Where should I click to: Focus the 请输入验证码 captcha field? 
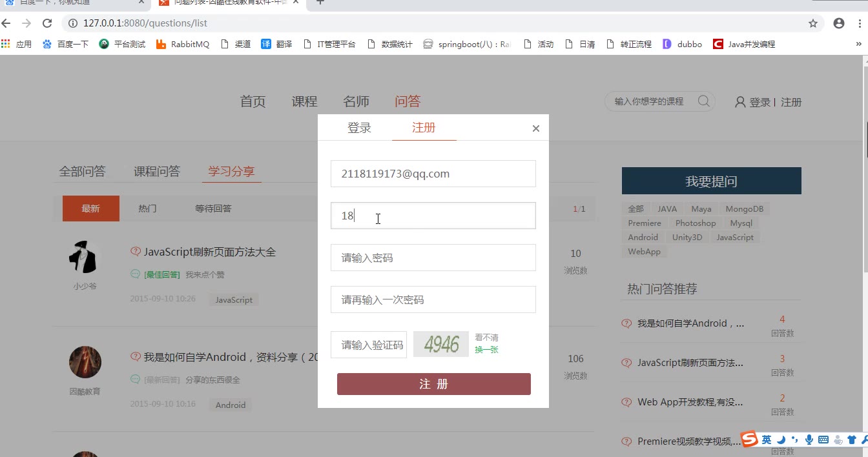tap(369, 345)
